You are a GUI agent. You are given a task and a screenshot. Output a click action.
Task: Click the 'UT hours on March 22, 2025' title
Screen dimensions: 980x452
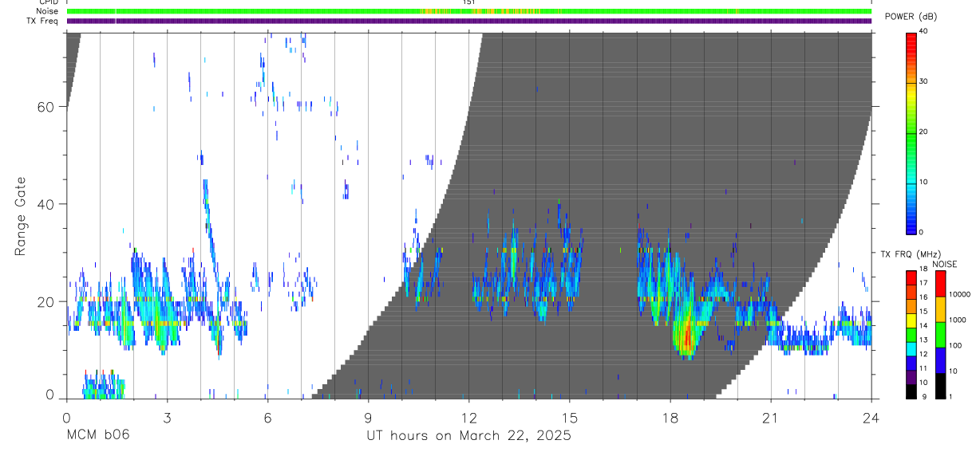pos(468,435)
